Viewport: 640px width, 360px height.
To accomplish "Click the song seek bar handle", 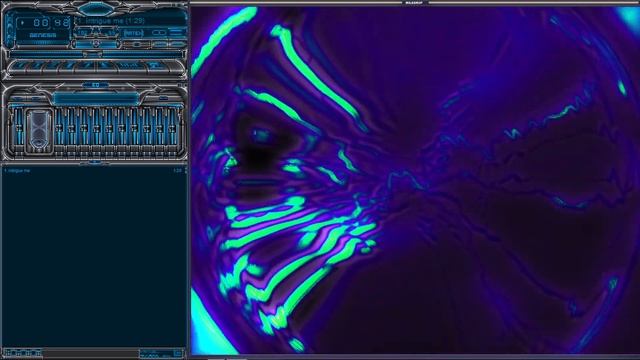I will click(x=92, y=54).
